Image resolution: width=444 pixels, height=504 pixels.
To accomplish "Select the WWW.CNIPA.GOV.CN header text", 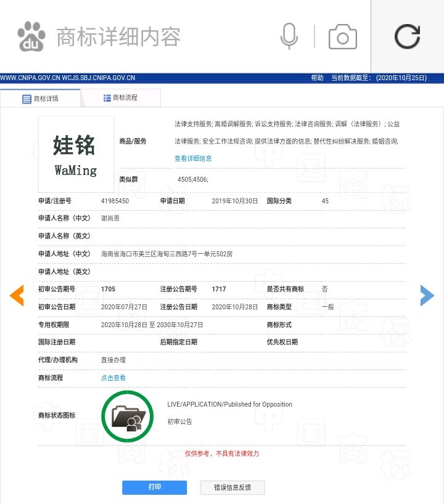I will pos(30,78).
